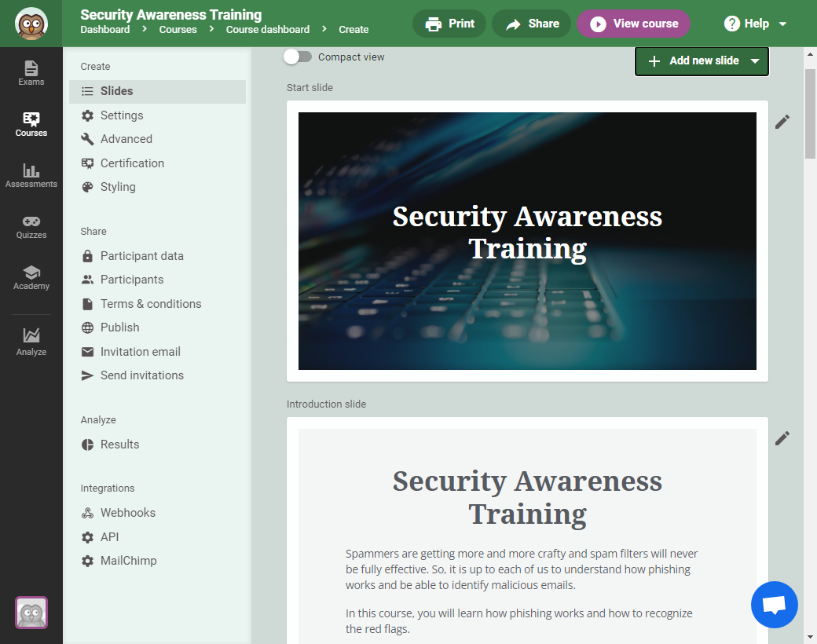Open Webhooks under Integrations

tap(126, 512)
